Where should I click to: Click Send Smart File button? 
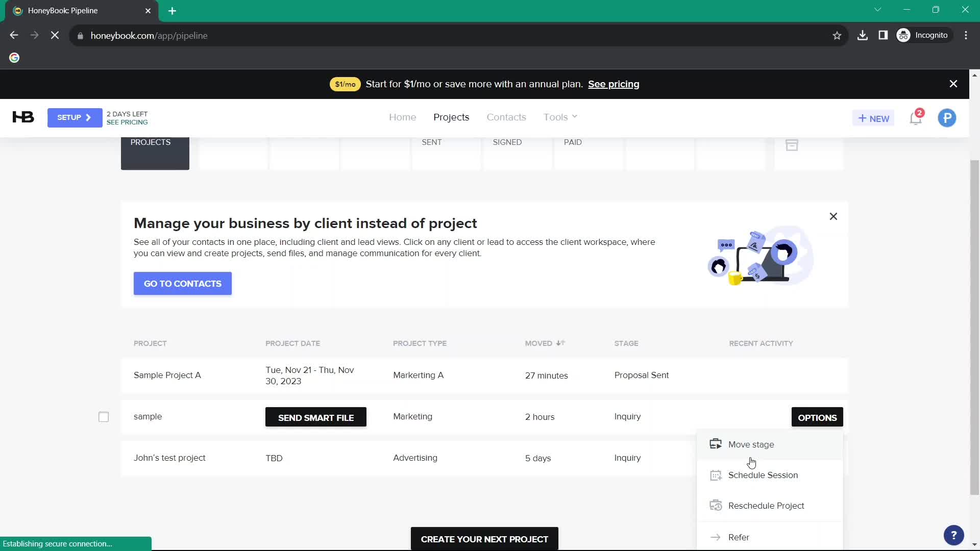(316, 417)
